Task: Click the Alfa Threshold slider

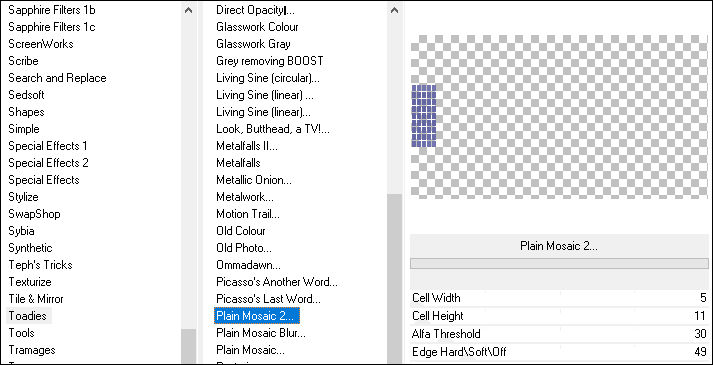Action: (x=559, y=334)
